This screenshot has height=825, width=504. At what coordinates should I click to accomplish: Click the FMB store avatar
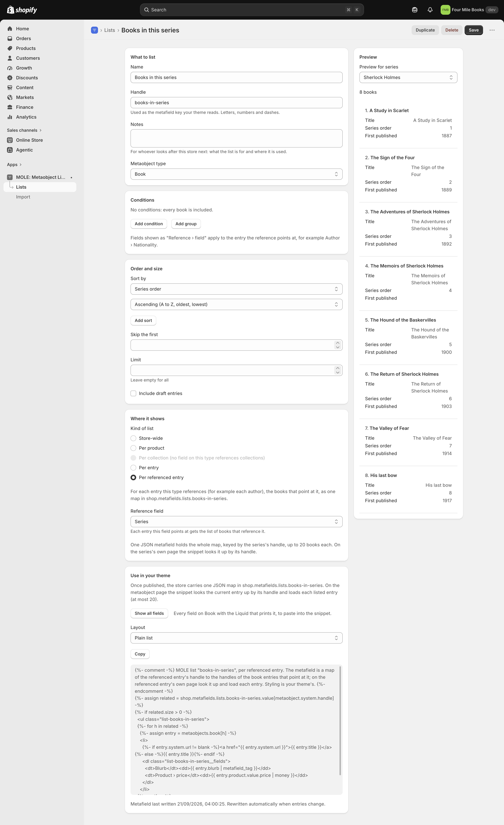tap(445, 10)
